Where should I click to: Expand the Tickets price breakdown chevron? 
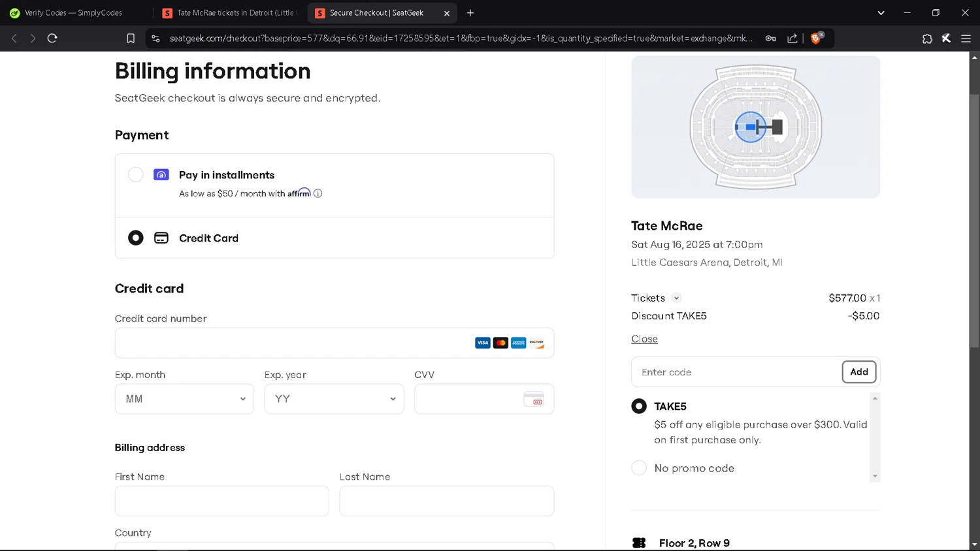pos(677,298)
